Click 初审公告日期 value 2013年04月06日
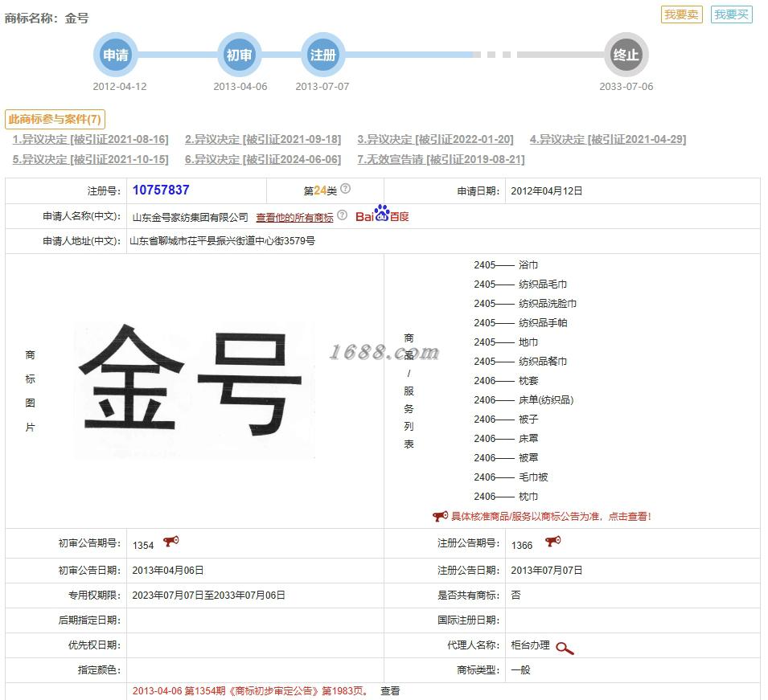 click(x=168, y=571)
